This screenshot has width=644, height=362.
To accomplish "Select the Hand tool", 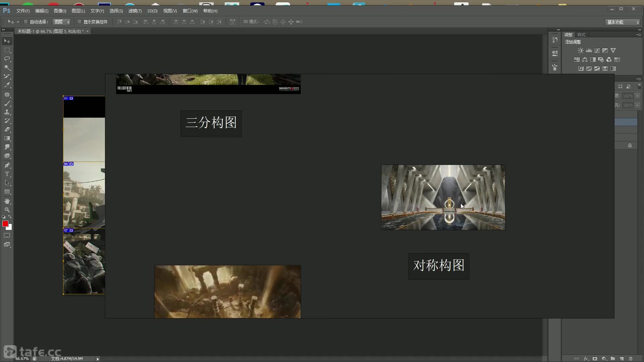I will point(7,201).
